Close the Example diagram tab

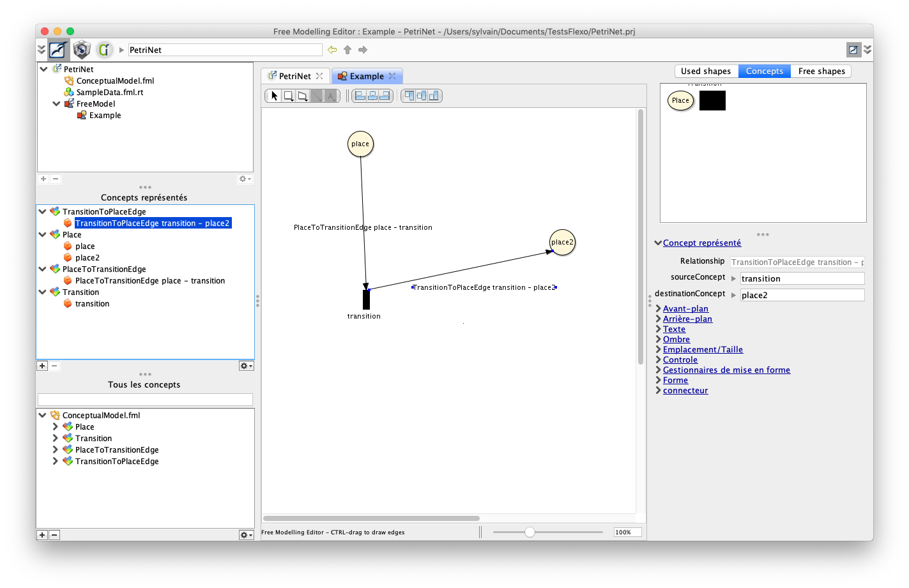pos(392,76)
